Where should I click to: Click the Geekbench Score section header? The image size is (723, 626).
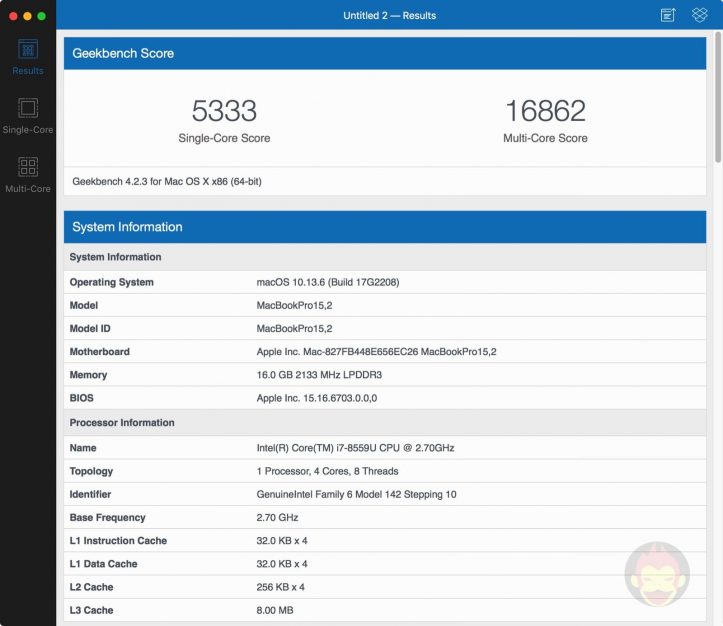click(x=385, y=53)
